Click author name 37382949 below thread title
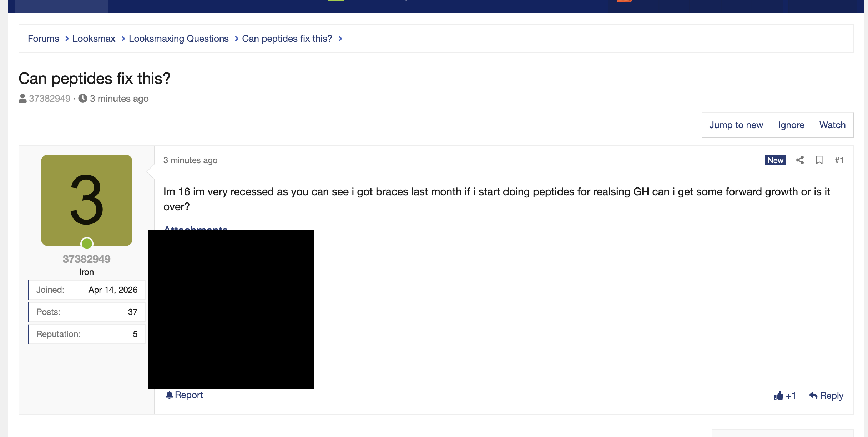This screenshot has height=437, width=868. pyautogui.click(x=50, y=99)
